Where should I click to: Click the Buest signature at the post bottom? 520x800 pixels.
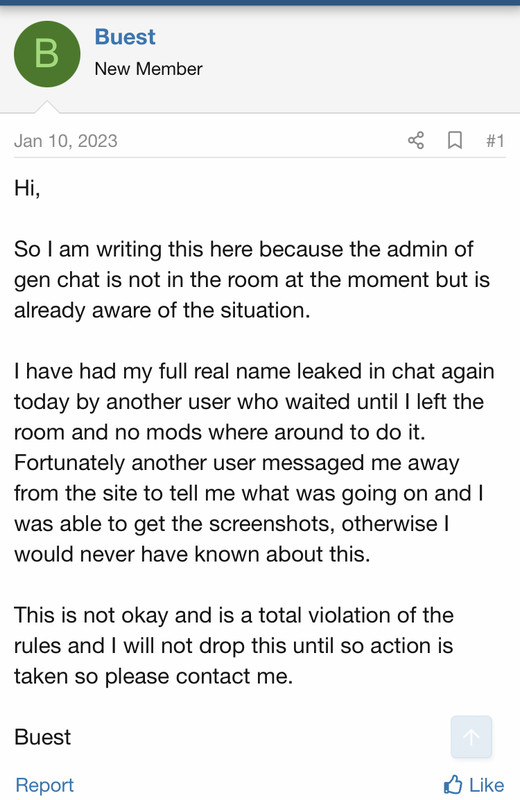[43, 737]
